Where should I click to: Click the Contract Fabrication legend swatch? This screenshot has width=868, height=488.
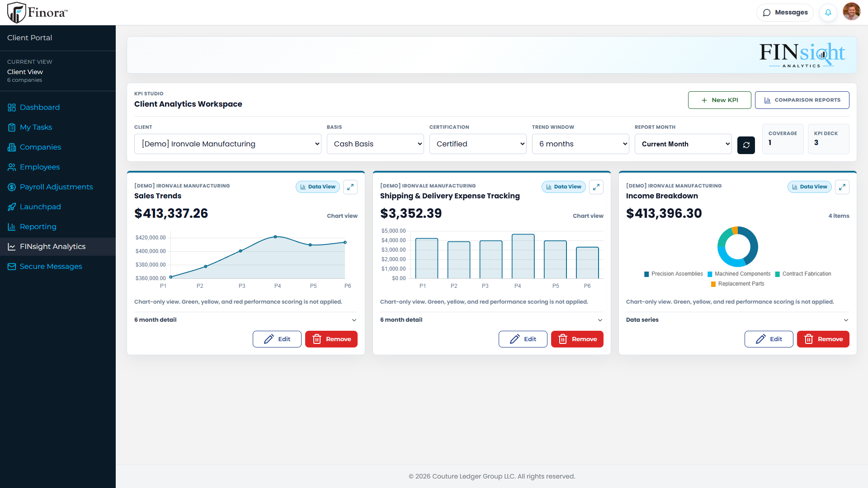click(778, 274)
